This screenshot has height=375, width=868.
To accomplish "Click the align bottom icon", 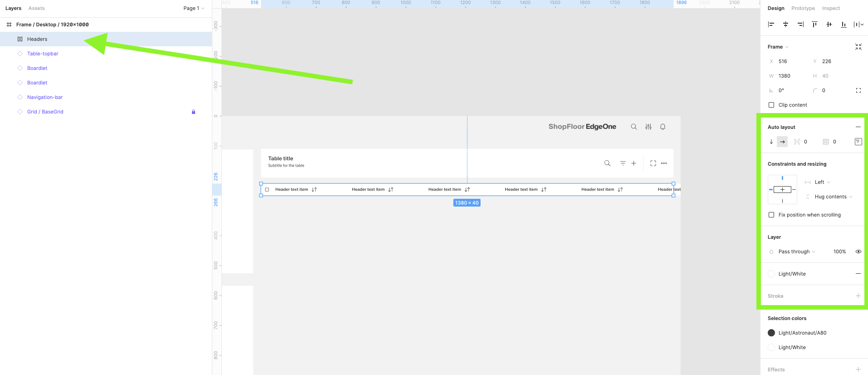I will point(843,25).
